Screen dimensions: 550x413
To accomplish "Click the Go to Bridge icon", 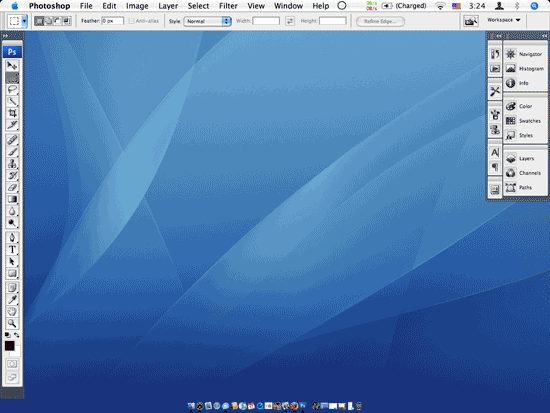I will tap(471, 21).
